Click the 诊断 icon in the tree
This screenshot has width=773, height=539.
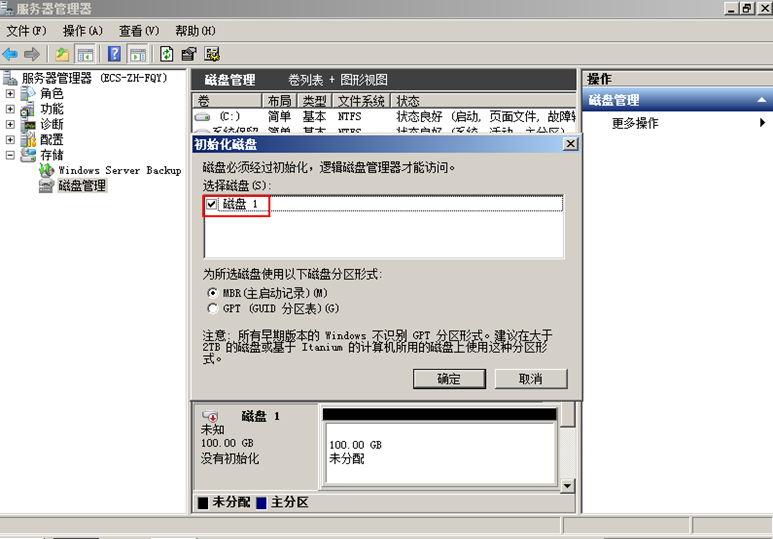tap(29, 124)
